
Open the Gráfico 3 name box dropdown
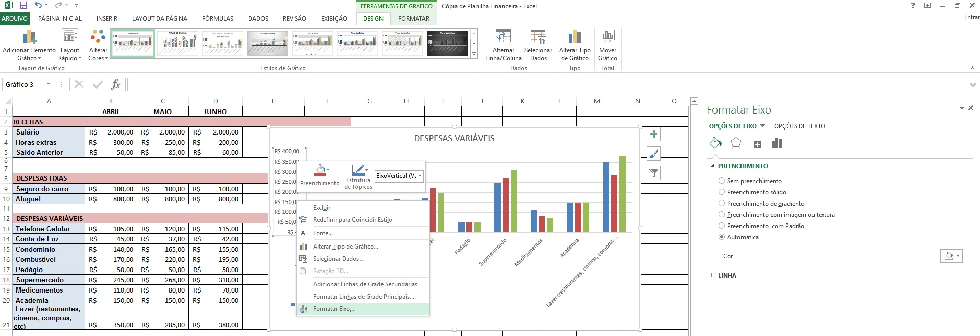click(x=49, y=84)
